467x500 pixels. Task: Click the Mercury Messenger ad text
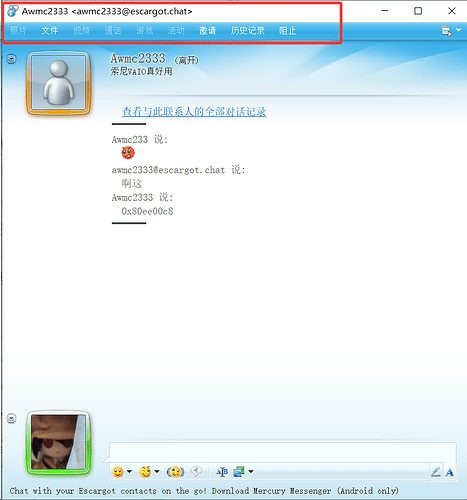click(204, 491)
